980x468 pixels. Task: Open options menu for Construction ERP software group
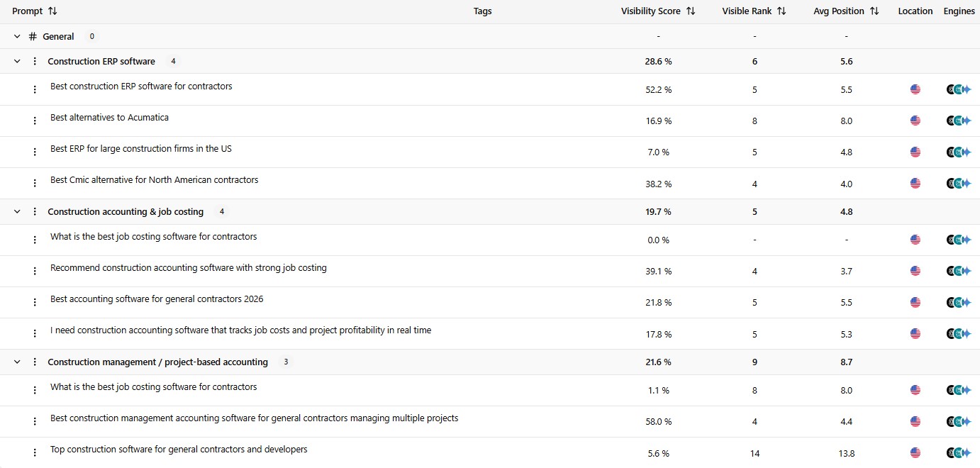(x=35, y=62)
